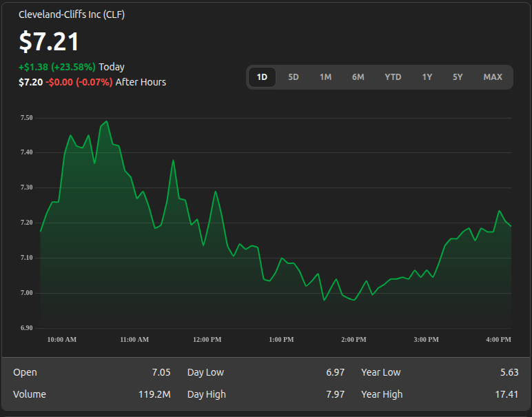This screenshot has height=417, width=532.
Task: Click the Open label
Action: [x=25, y=372]
